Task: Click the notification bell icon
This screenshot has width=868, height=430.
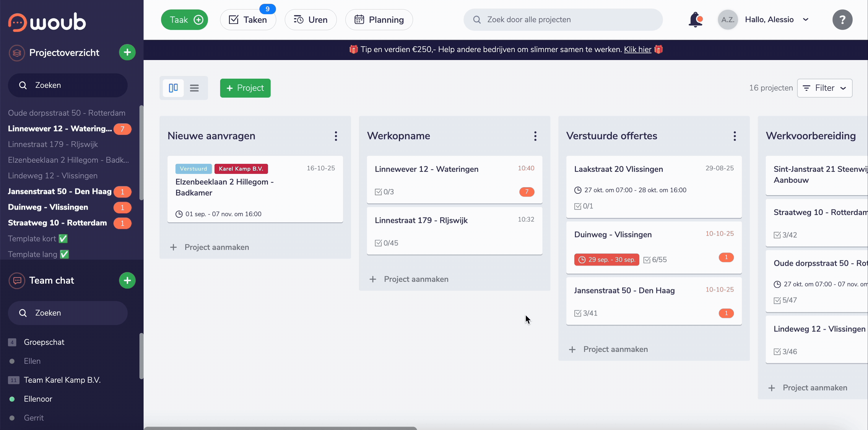Action: click(x=695, y=20)
